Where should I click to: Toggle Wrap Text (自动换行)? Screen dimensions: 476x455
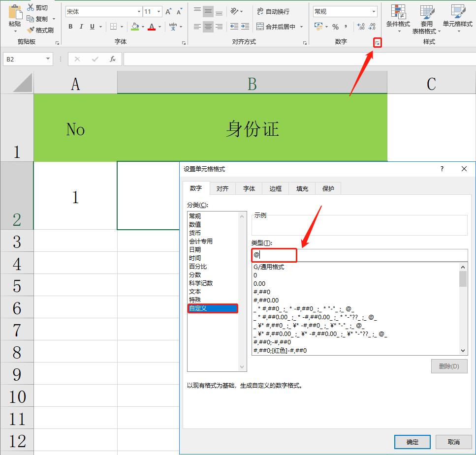click(x=273, y=11)
